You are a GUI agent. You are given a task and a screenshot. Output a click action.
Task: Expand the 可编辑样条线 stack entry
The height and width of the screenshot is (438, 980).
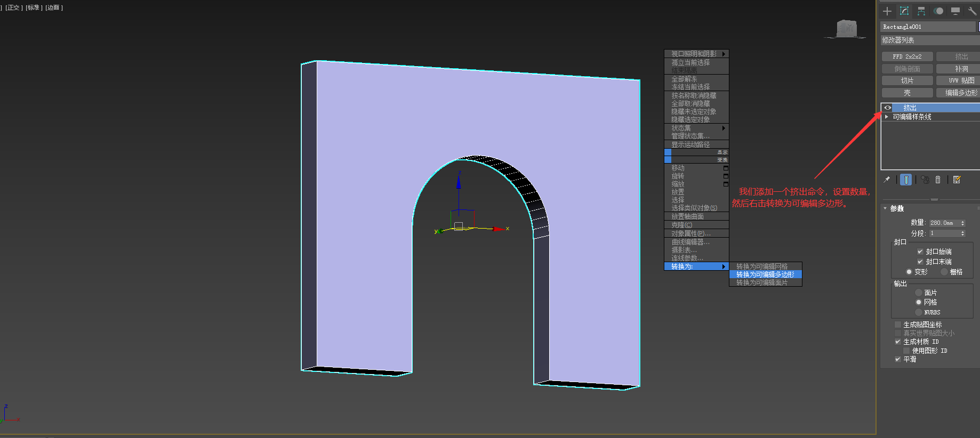pyautogui.click(x=887, y=117)
